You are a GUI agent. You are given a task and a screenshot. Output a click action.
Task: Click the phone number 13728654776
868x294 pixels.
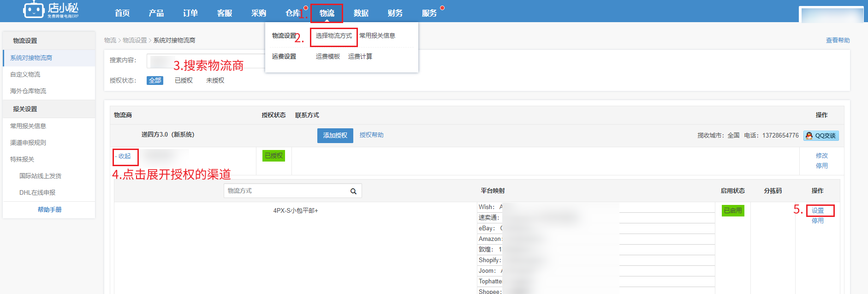click(x=780, y=135)
